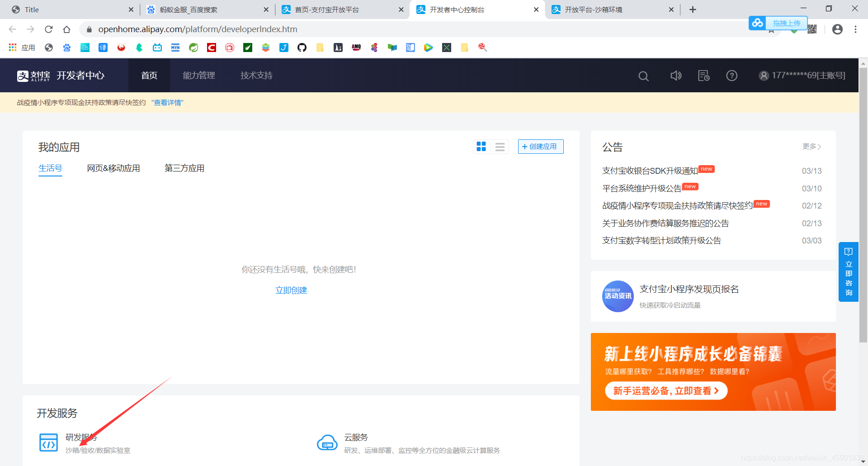The image size is (868, 466).
Task: Click the 活动资讯 round icon
Action: click(618, 296)
